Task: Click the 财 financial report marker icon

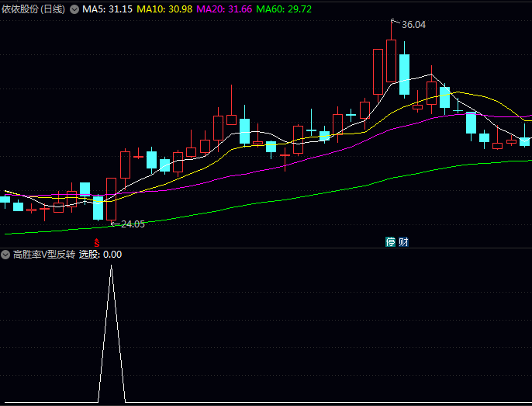Action: coord(403,242)
